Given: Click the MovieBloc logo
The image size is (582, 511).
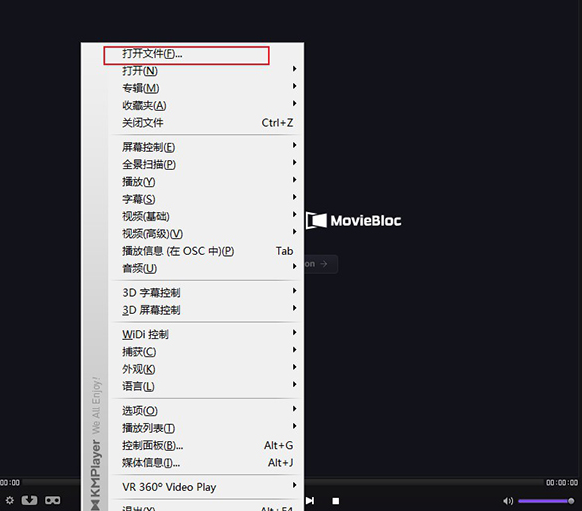Looking at the screenshot, I should [x=354, y=220].
